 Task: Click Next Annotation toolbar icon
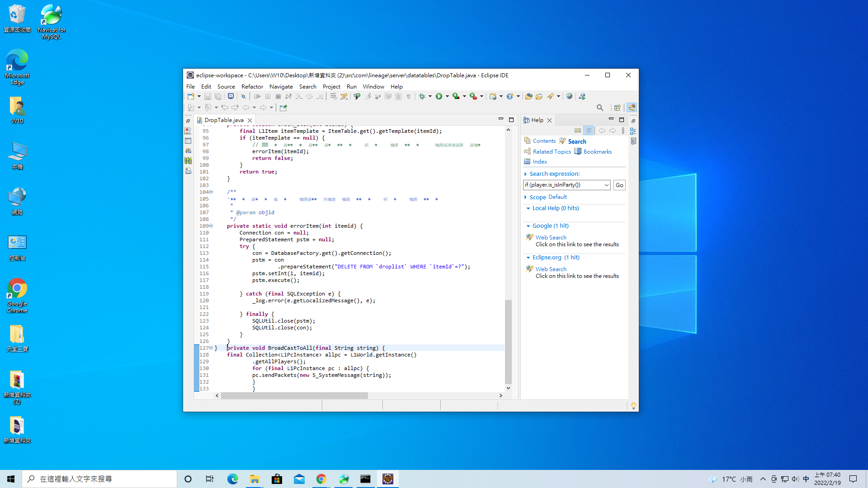(191, 108)
